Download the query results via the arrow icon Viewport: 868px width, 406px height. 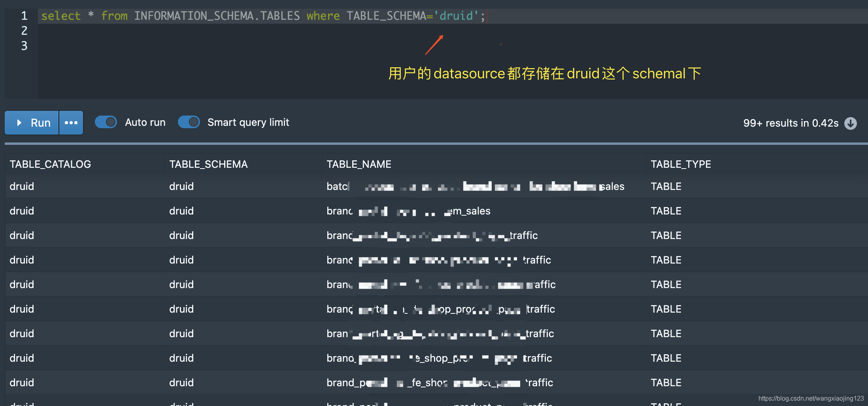(x=851, y=123)
